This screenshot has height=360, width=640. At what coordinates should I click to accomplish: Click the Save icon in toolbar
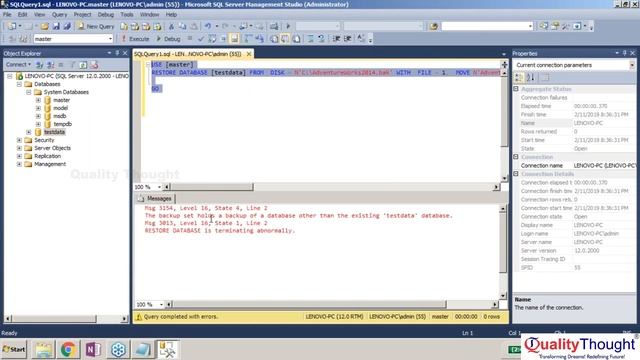[x=56, y=26]
